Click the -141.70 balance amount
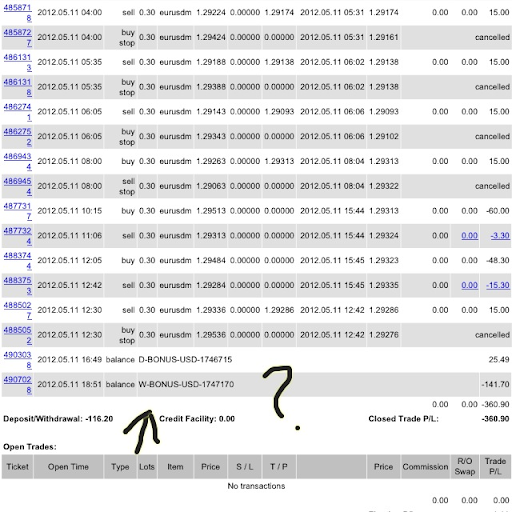The height and width of the screenshot is (512, 512). click(496, 384)
